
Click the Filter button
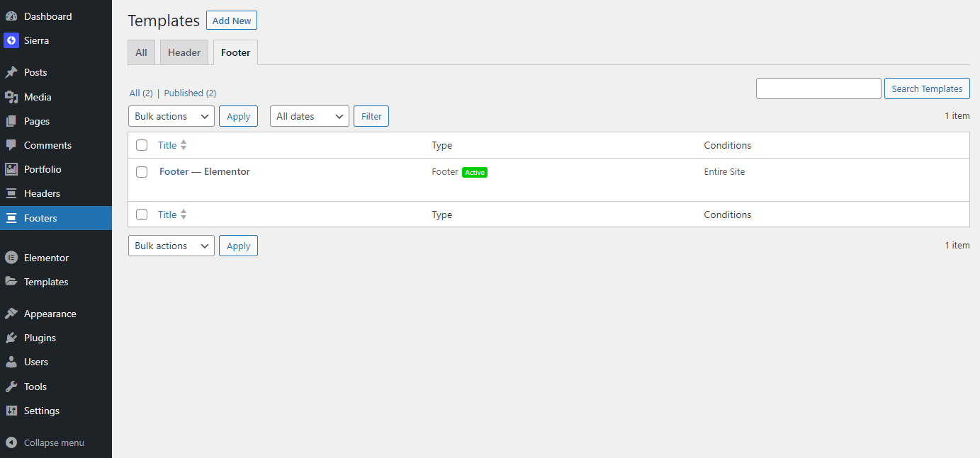tap(371, 116)
